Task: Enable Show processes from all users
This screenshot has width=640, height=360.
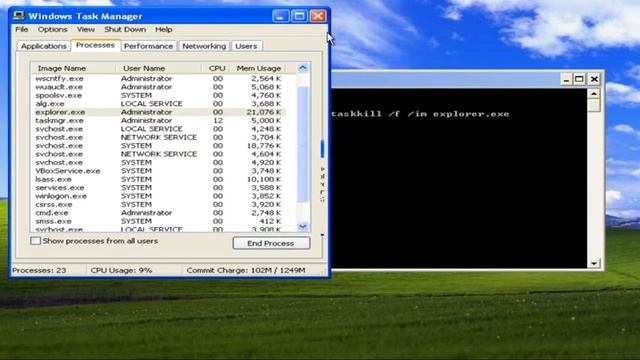Action: [36, 241]
